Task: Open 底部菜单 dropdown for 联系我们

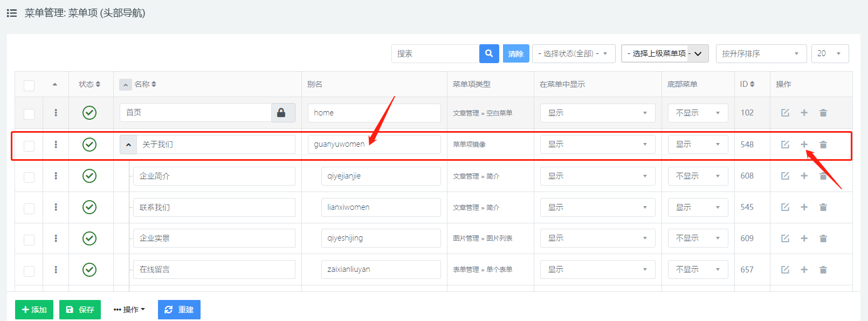Action: pos(698,207)
